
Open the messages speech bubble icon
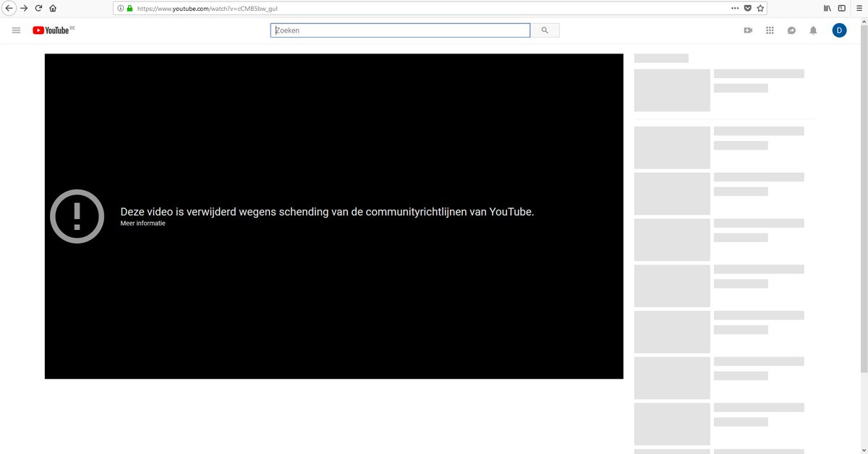coord(791,30)
